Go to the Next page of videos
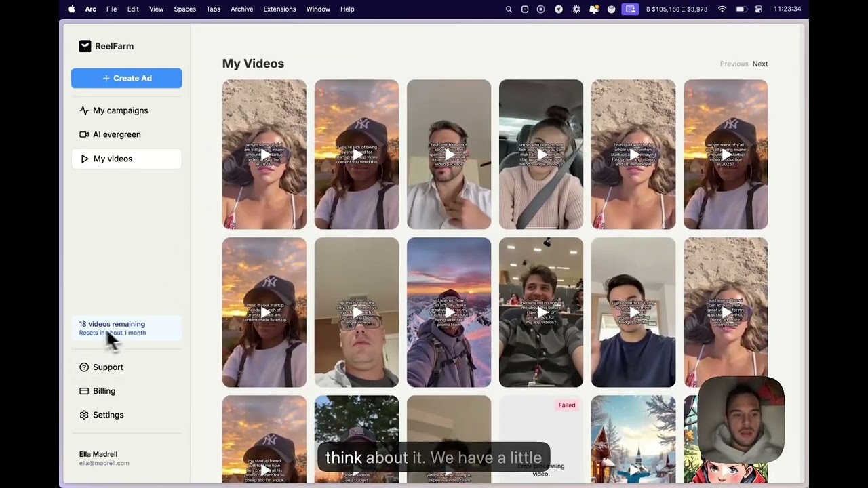This screenshot has height=488, width=868. click(760, 64)
